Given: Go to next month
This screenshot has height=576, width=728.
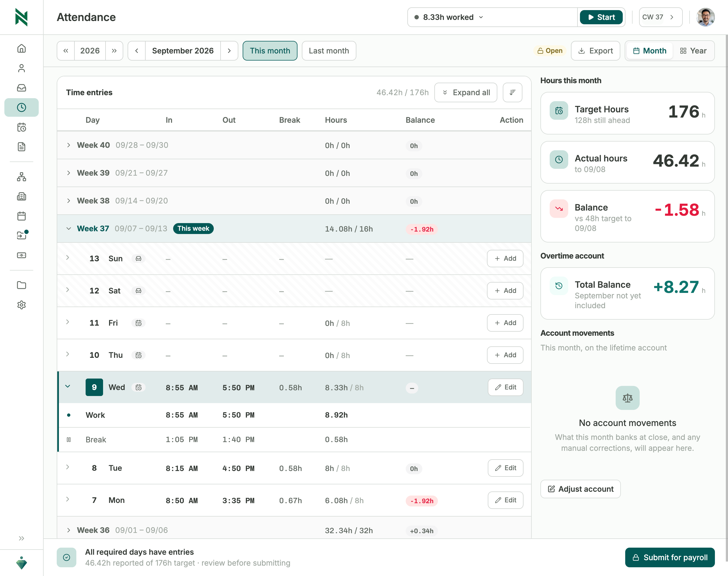Looking at the screenshot, I should pyautogui.click(x=229, y=51).
